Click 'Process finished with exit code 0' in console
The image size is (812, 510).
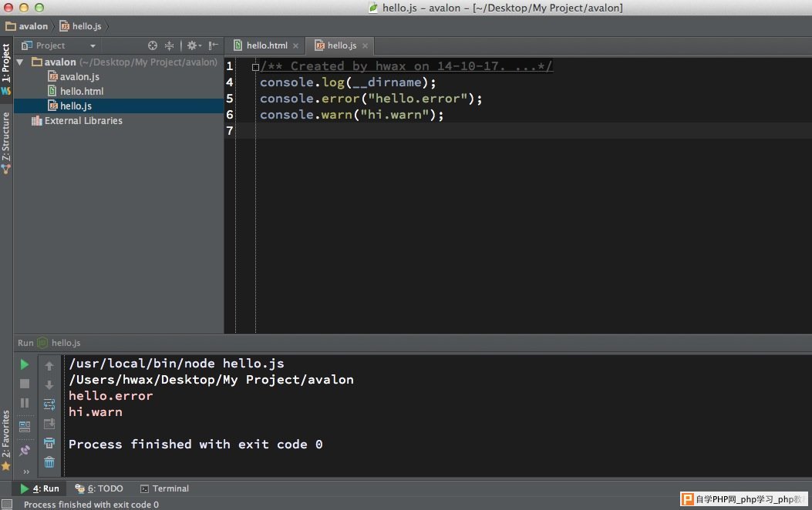[196, 445]
